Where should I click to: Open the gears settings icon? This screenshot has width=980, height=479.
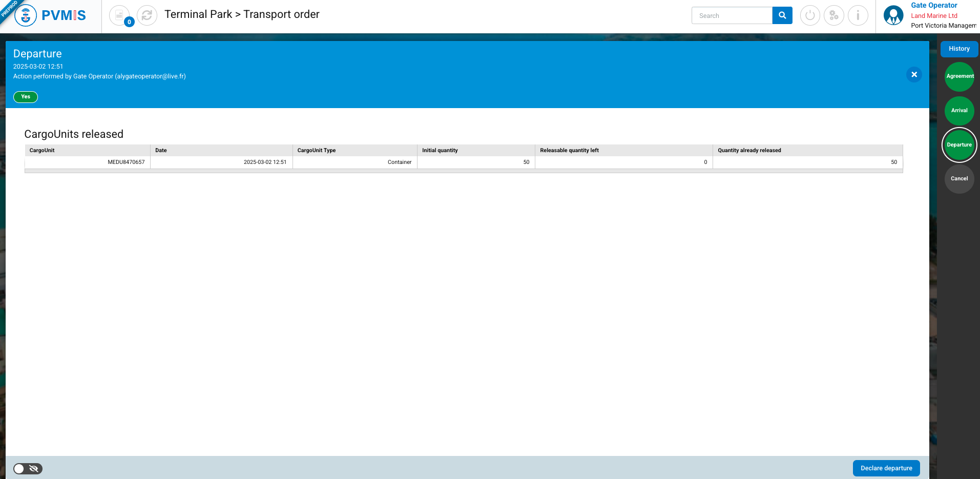[833, 15]
